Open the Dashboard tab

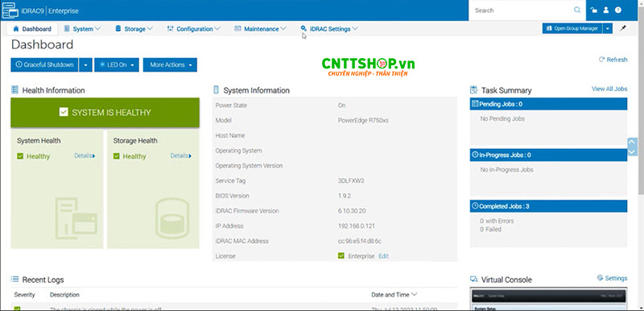pos(32,29)
